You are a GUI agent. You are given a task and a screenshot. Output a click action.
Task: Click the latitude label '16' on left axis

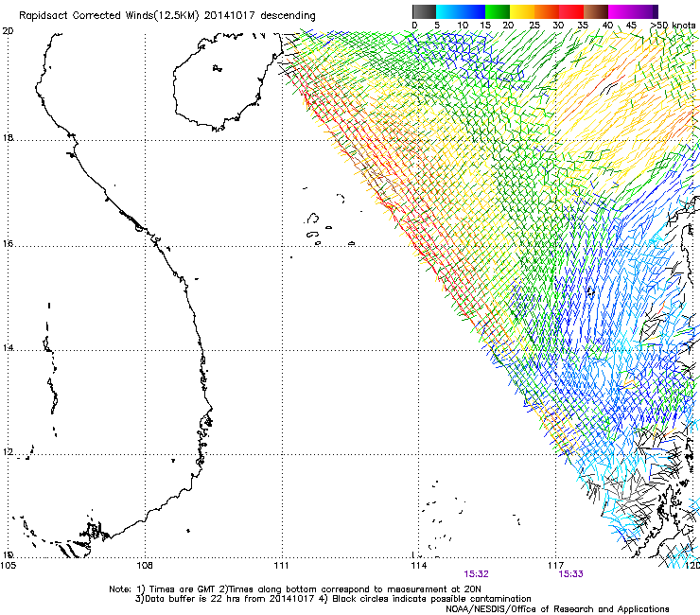pos(8,244)
